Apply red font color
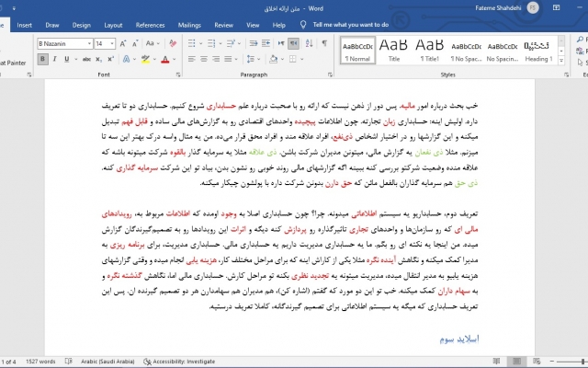This screenshot has width=588, height=368. (165, 59)
